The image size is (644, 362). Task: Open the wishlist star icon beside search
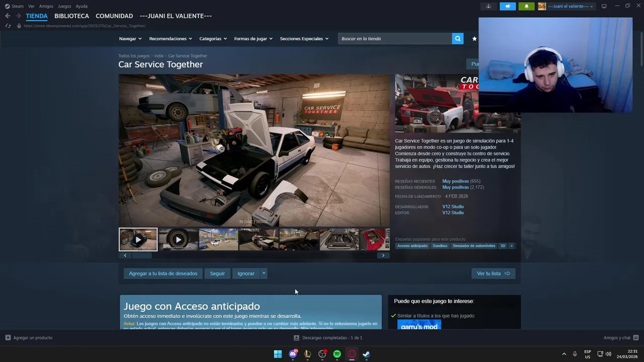[474, 39]
